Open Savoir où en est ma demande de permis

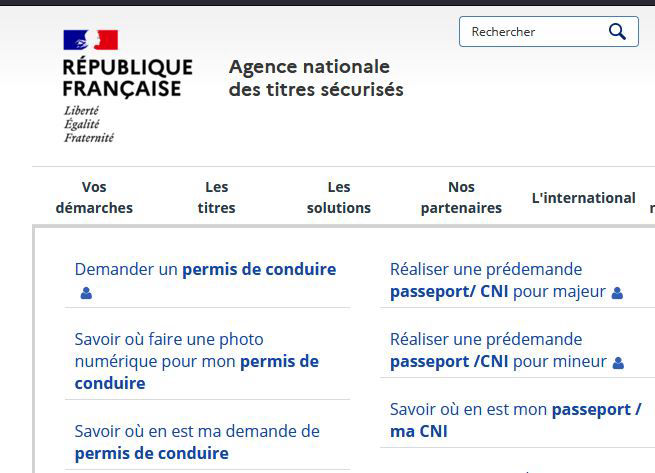click(x=197, y=442)
